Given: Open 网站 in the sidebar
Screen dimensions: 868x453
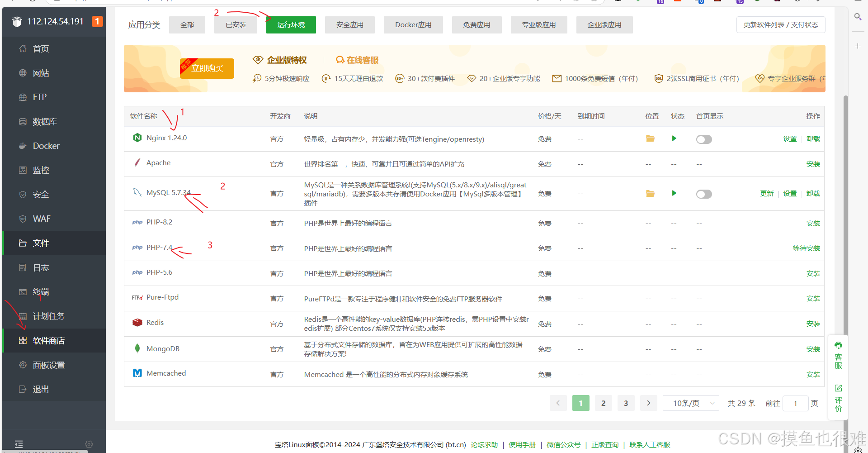Looking at the screenshot, I should [54, 73].
